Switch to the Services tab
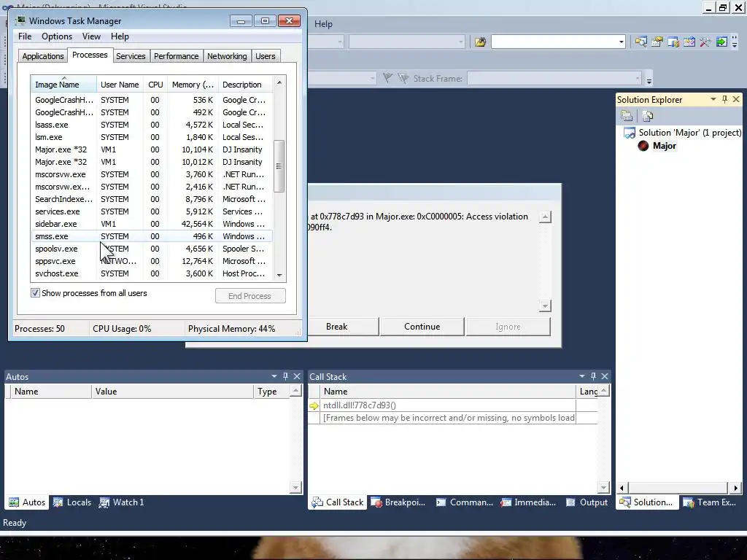 point(131,56)
